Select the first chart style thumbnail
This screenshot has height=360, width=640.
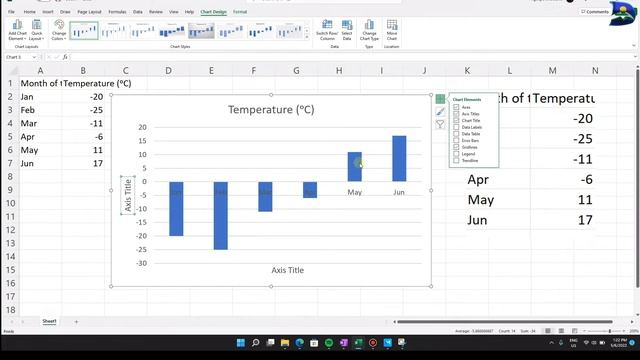coord(84,31)
